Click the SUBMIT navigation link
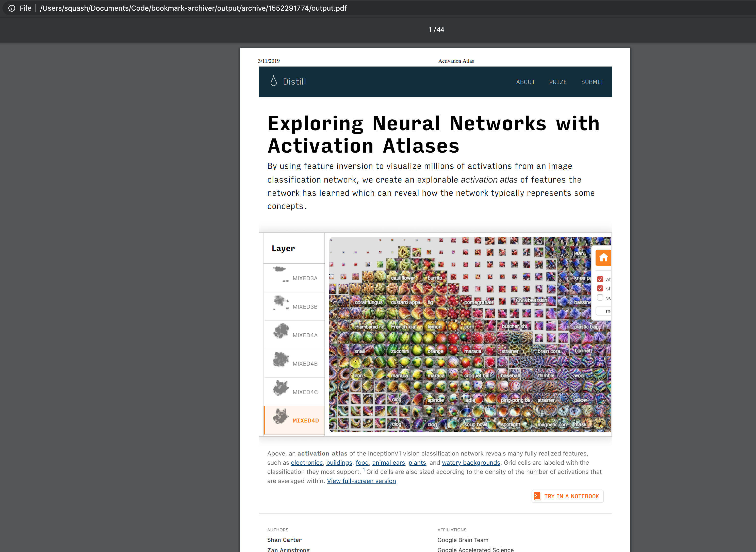 tap(592, 82)
